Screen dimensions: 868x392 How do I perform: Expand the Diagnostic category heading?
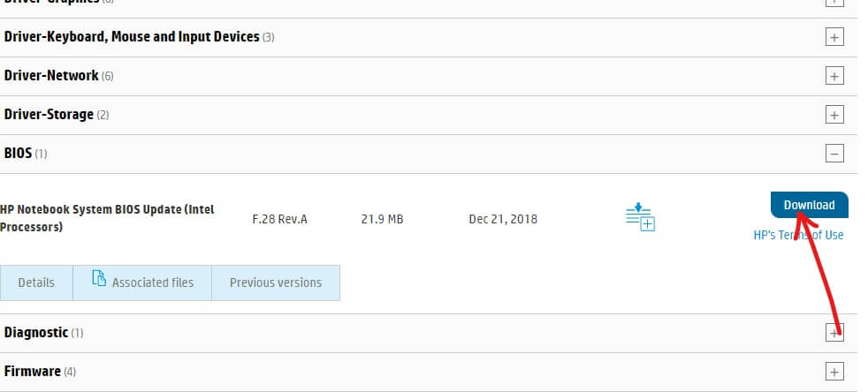pos(36,333)
